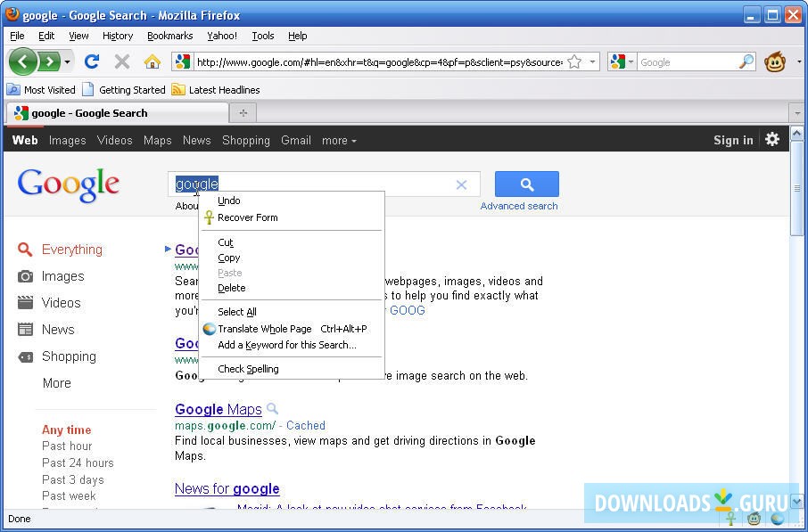Screen dimensions: 808x532
Task: Choose Cut in the context menu
Action: click(291, 242)
